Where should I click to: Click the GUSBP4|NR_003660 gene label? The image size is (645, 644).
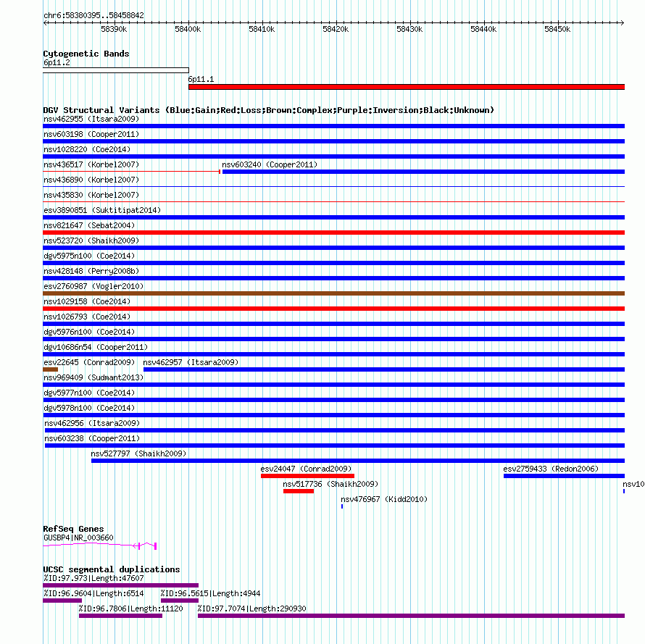click(x=78, y=538)
